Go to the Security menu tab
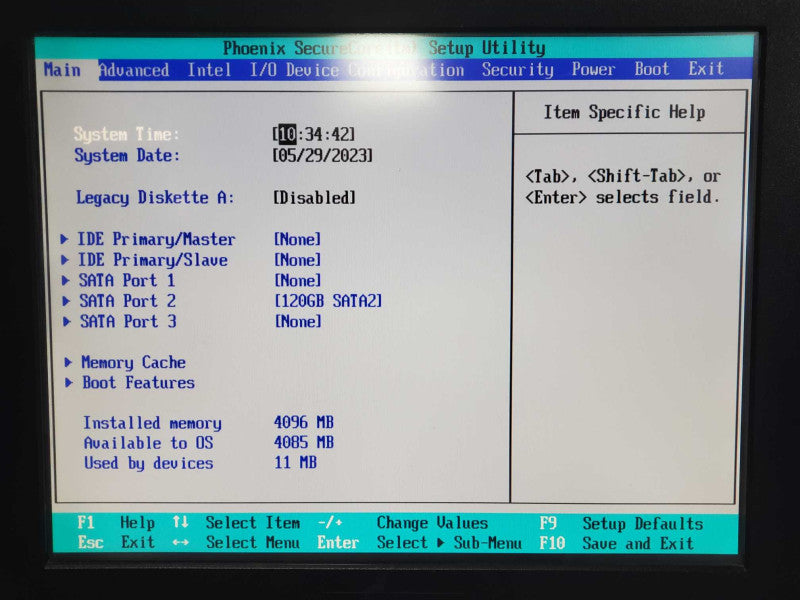The image size is (800, 600). tap(517, 69)
